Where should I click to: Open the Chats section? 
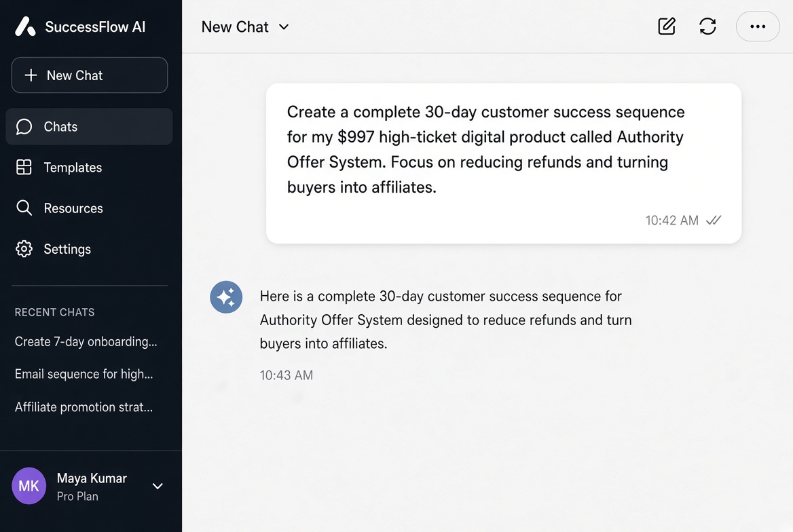pos(89,126)
